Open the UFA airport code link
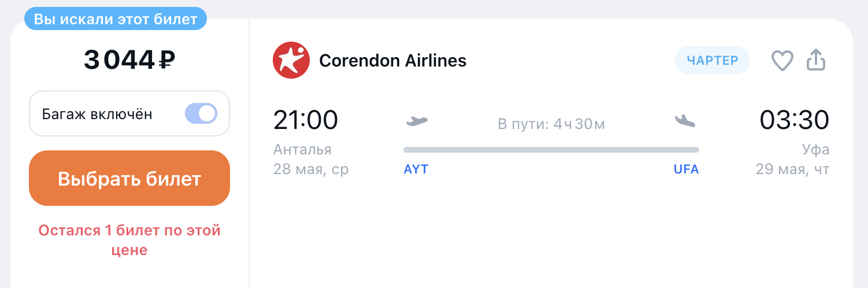 pos(686,169)
